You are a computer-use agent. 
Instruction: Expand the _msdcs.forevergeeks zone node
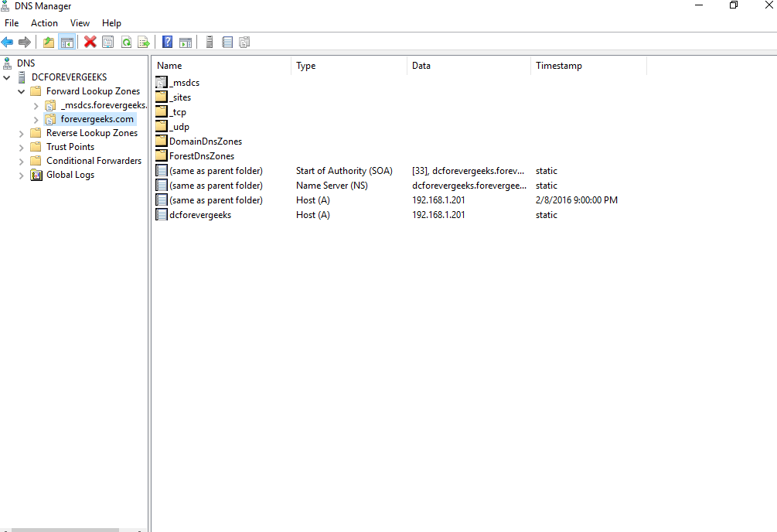coord(36,106)
